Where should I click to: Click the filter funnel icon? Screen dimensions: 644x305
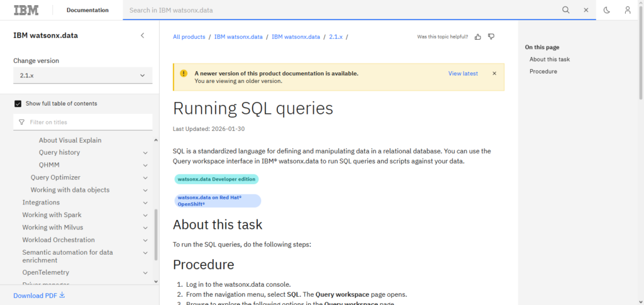pyautogui.click(x=22, y=123)
